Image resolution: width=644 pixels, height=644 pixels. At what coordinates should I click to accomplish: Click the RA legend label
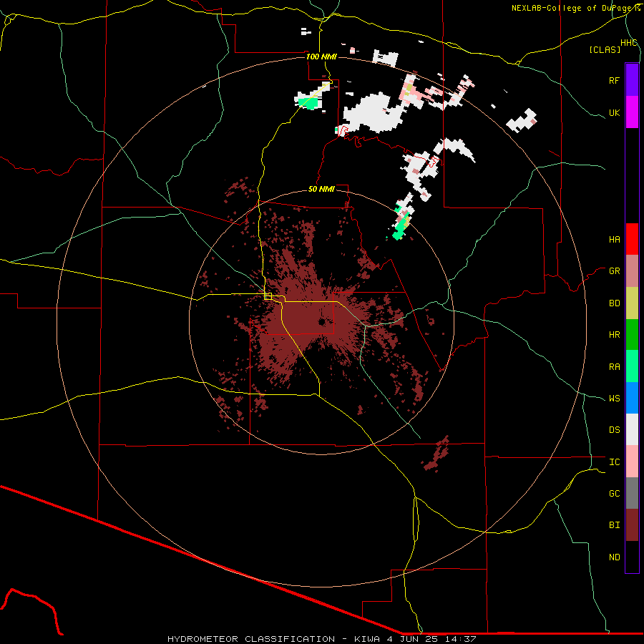pyautogui.click(x=614, y=366)
